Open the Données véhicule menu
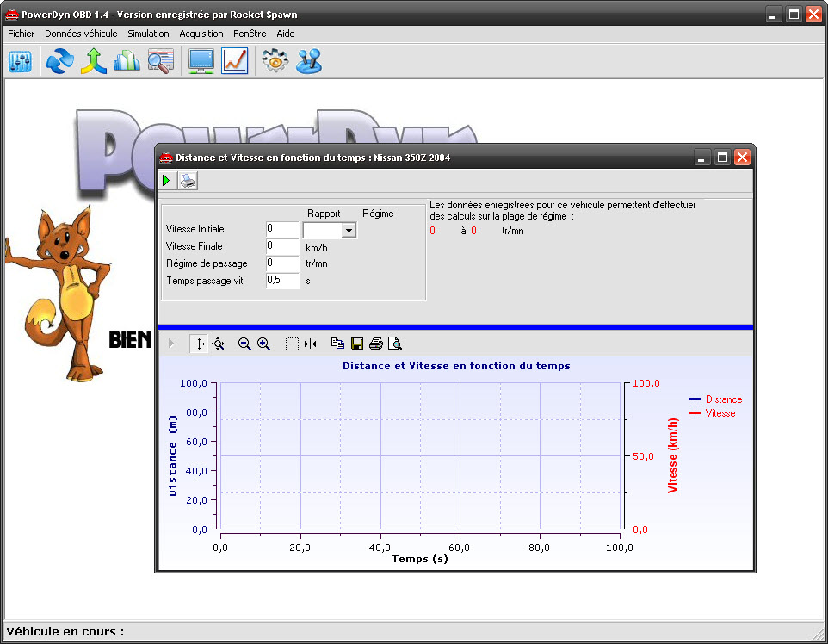The image size is (828, 644). tap(81, 34)
